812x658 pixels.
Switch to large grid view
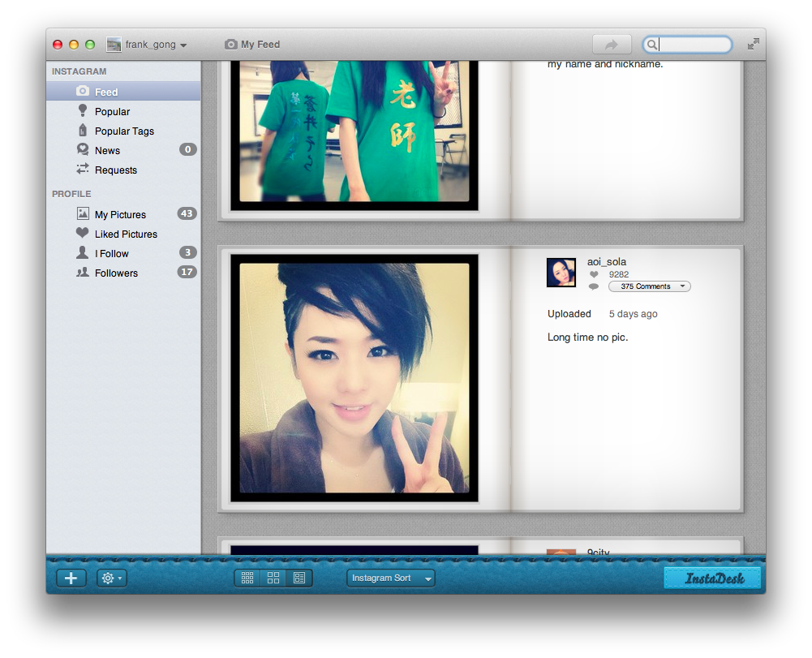pyautogui.click(x=273, y=578)
